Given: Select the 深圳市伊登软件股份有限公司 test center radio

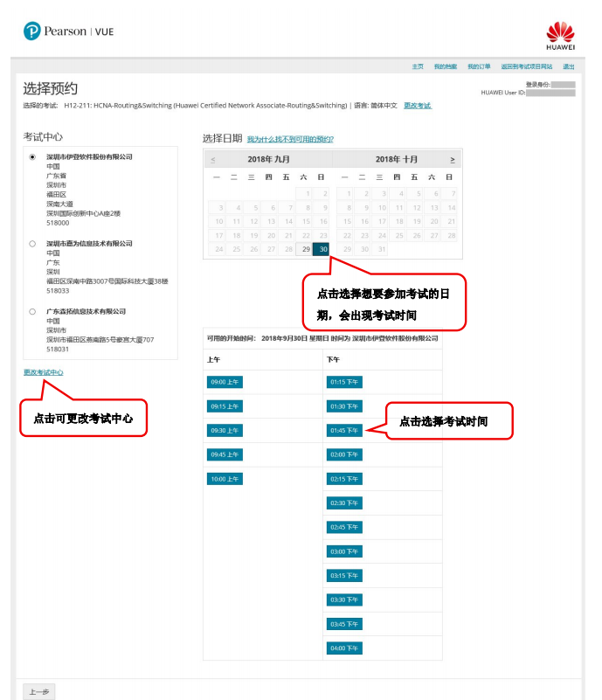Looking at the screenshot, I should pyautogui.click(x=32, y=157).
